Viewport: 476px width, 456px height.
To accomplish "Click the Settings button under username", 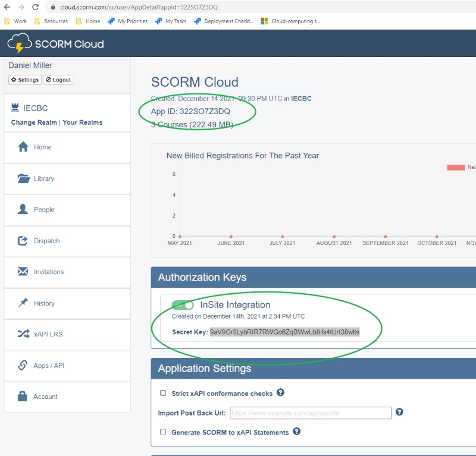I will [x=25, y=80].
